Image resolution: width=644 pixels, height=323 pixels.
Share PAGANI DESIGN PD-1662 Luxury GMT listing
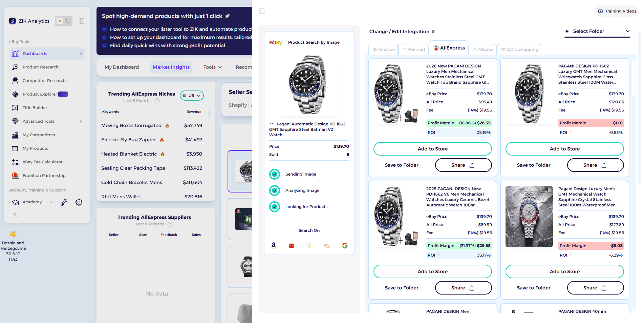point(595,165)
